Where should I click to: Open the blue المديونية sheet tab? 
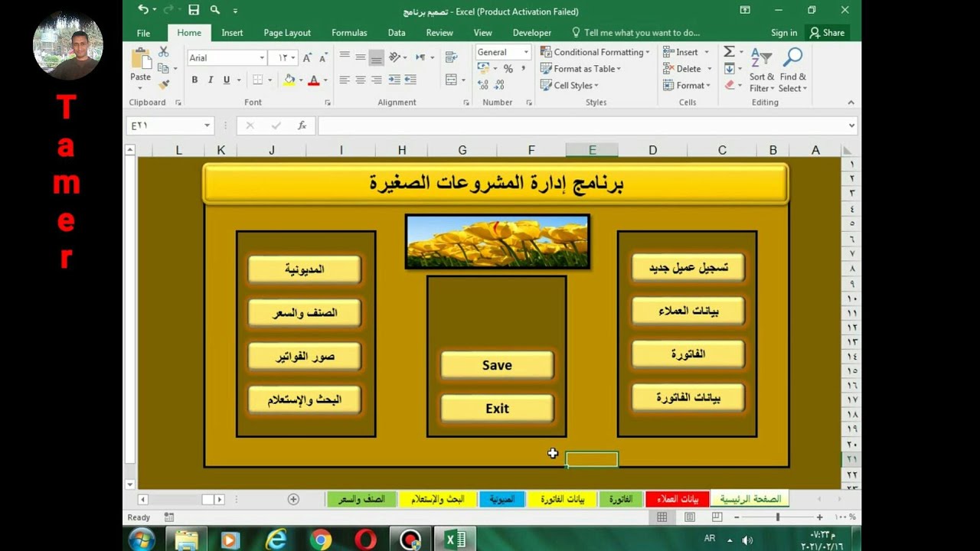point(502,499)
